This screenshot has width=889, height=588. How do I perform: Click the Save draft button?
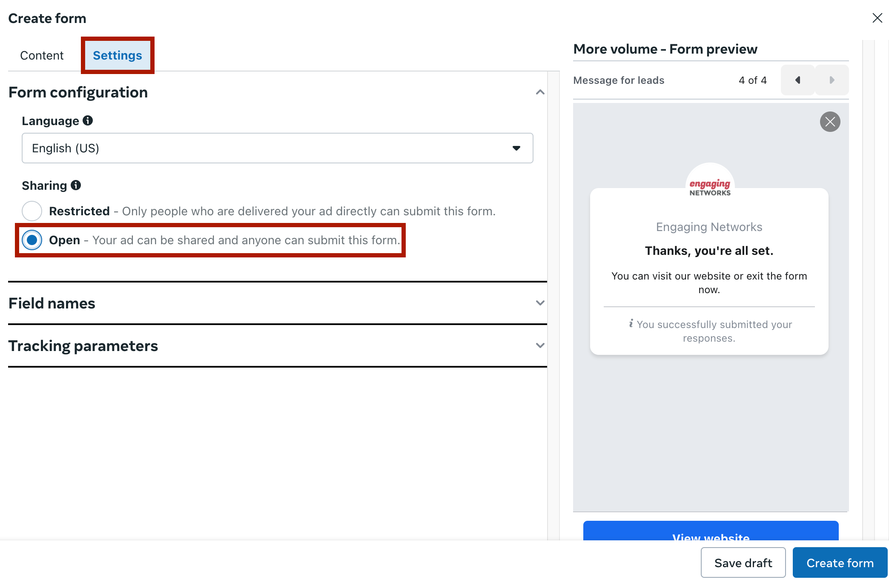743,562
